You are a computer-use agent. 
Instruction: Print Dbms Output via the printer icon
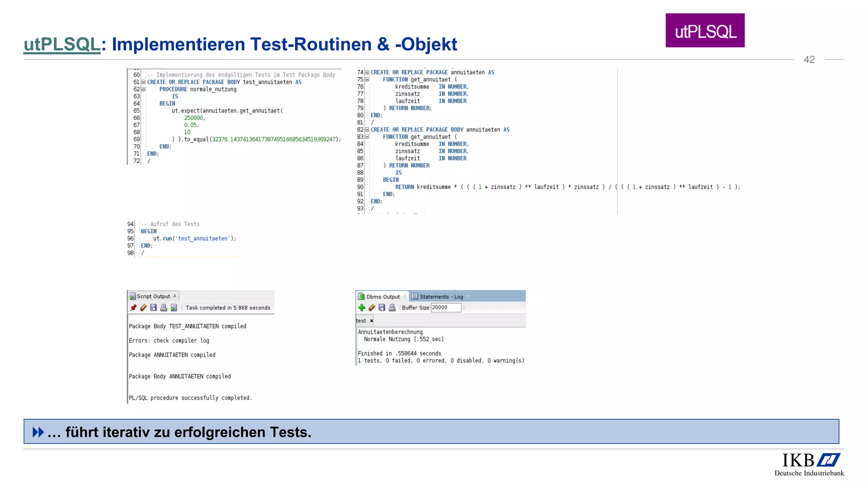pos(392,308)
